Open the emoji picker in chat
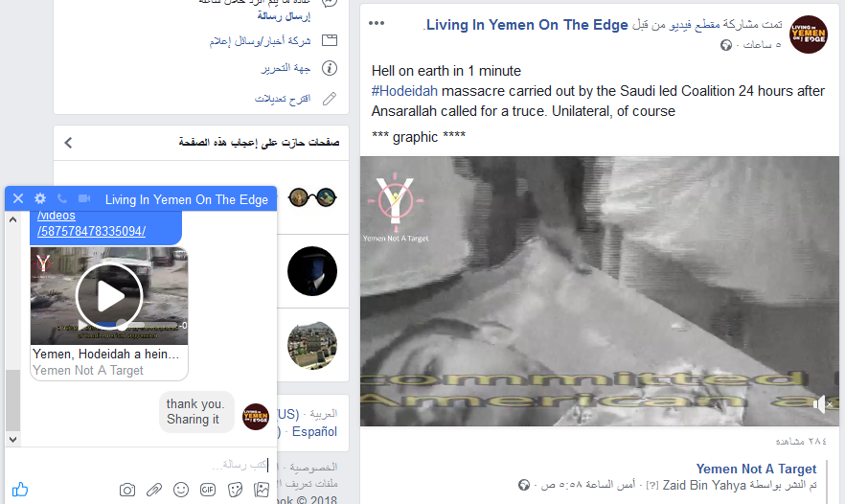This screenshot has width=845, height=504. point(181,490)
